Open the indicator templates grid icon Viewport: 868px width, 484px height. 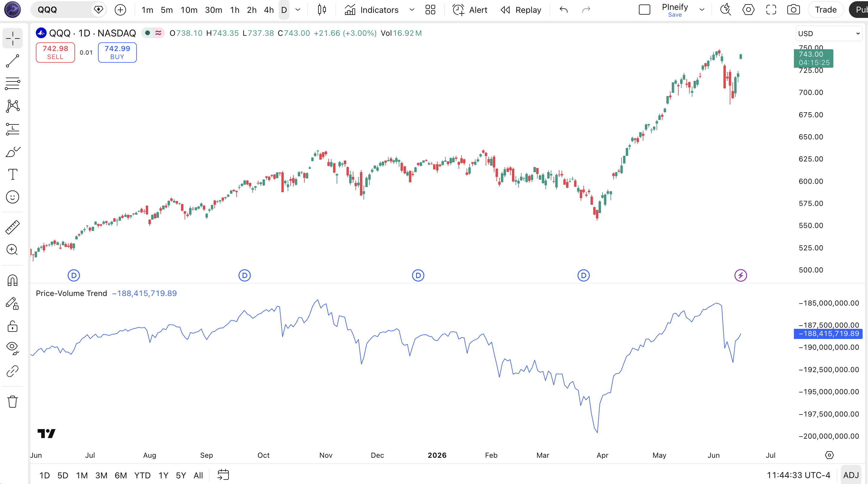430,10
